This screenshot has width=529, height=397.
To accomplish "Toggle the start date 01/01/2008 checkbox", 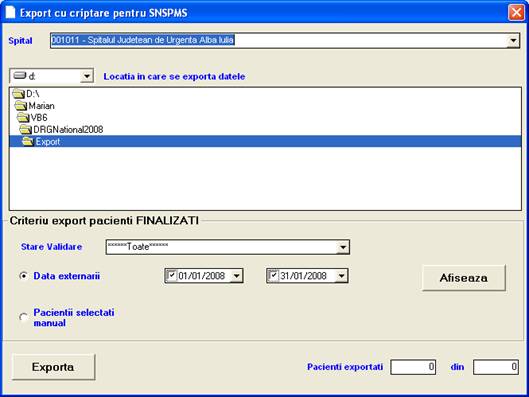I will [x=172, y=276].
